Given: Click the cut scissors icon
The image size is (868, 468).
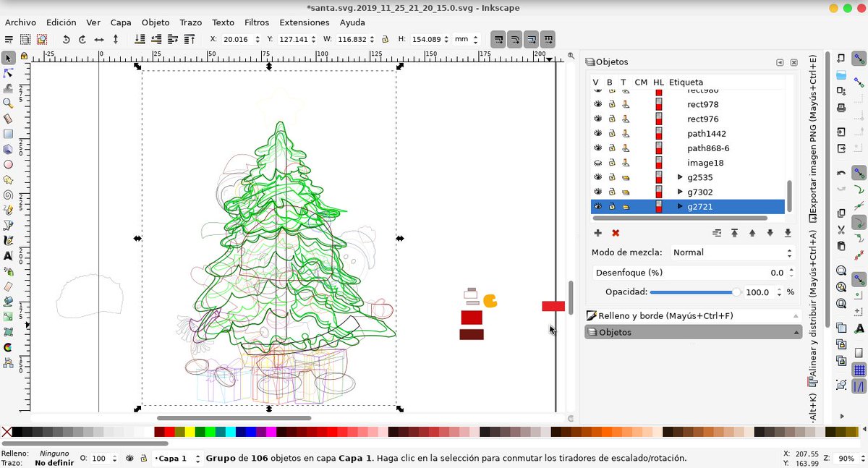Looking at the screenshot, I should tap(841, 229).
